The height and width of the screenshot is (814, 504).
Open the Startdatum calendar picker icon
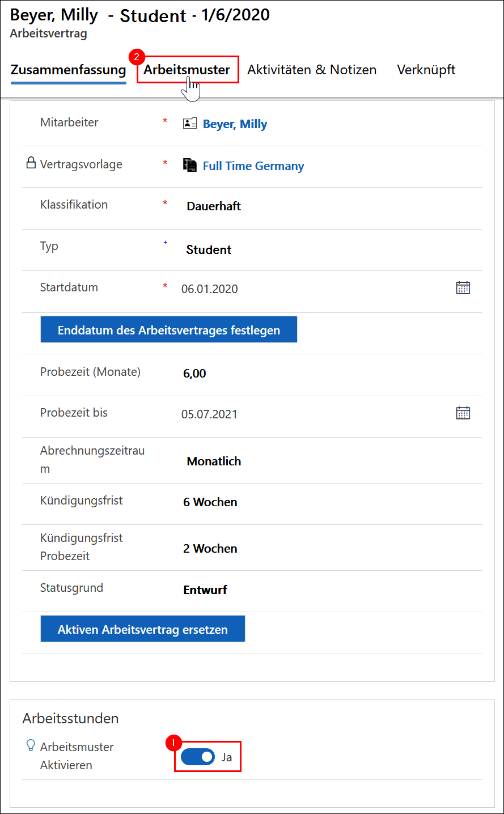point(463,288)
